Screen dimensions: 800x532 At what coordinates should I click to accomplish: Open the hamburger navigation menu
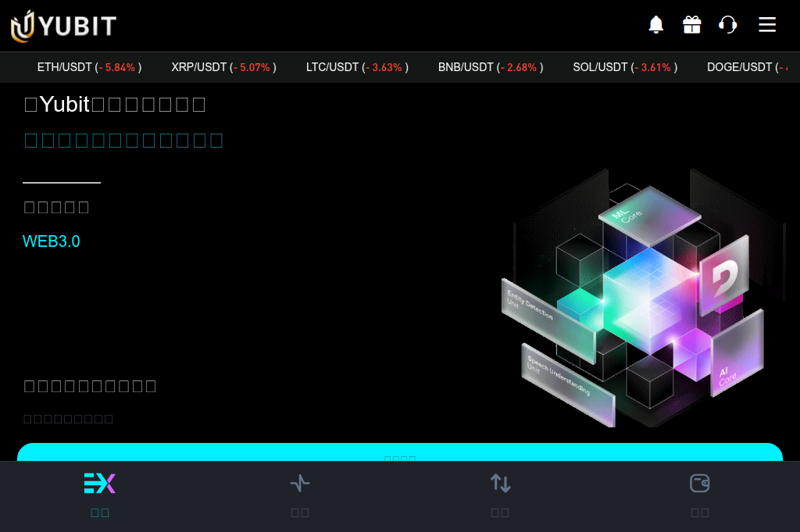coord(767,24)
